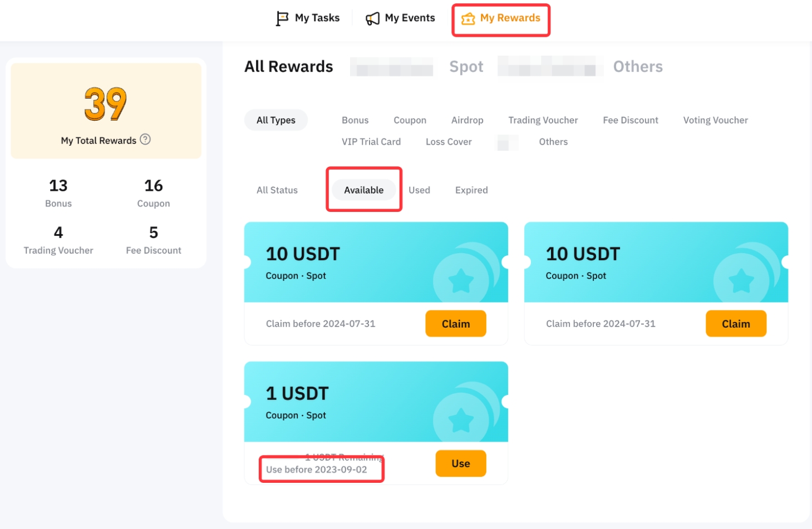Click the My Rewards ticket icon
812x529 pixels.
point(468,19)
